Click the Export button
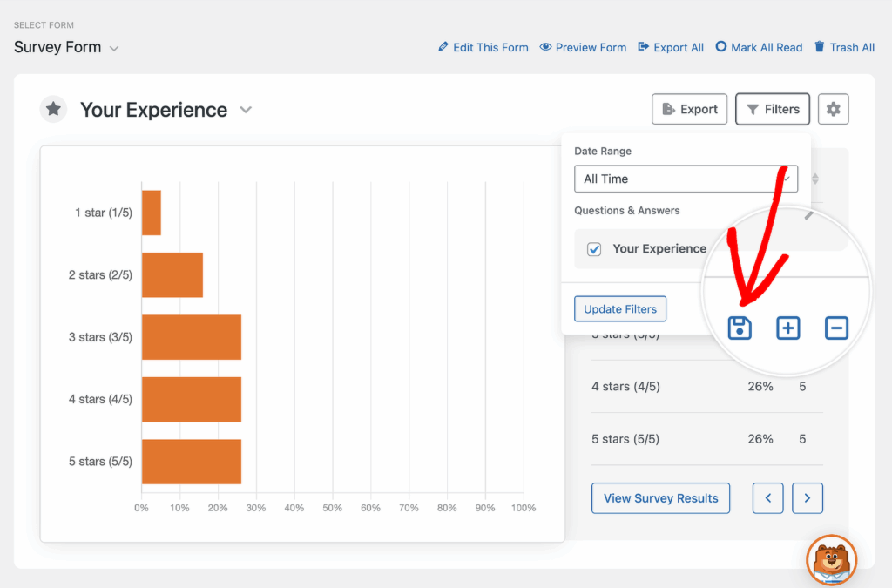Viewport: 892px width, 588px height. click(x=689, y=109)
